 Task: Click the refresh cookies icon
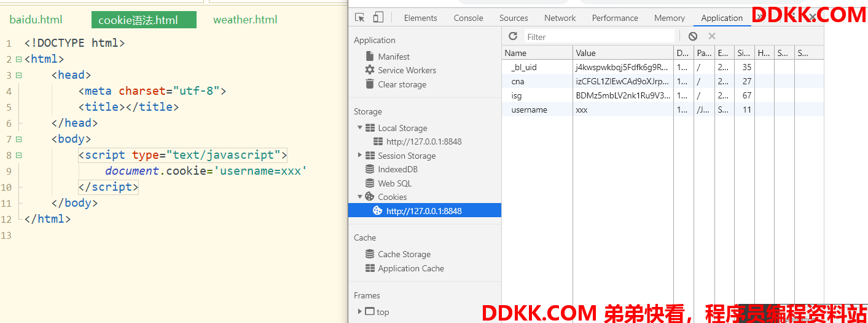click(513, 36)
